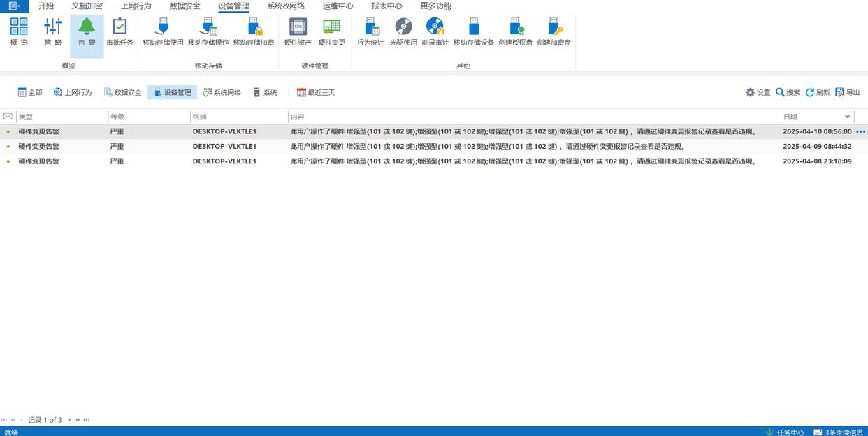Sort by 终端 column header
The image size is (868, 436).
(239, 117)
